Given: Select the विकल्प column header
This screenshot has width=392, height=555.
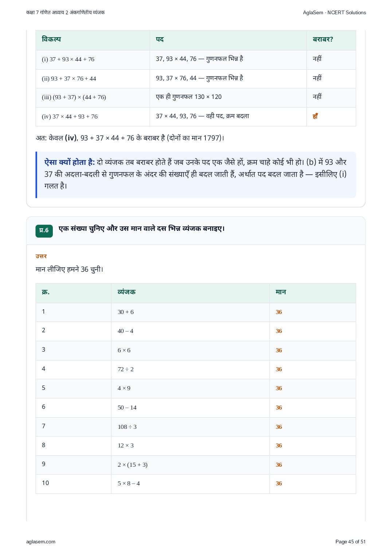Looking at the screenshot, I should point(51,39).
